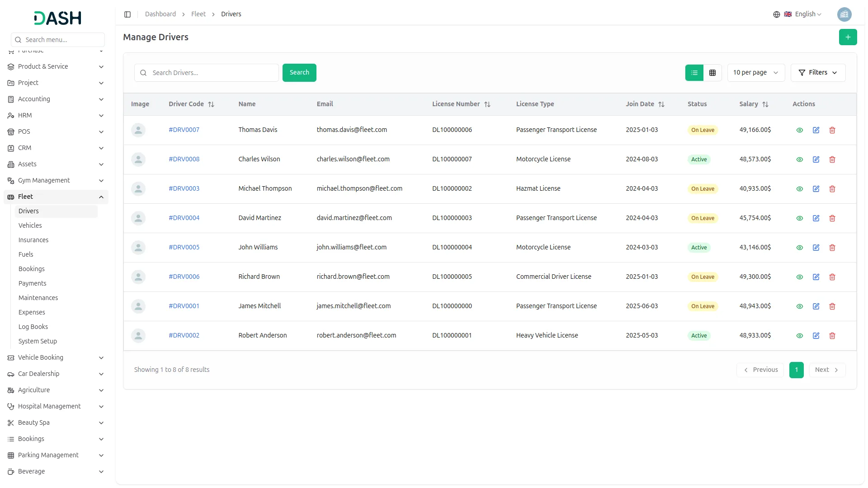868x488 pixels.
Task: Delete Richard Brown's driver record
Action: click(832, 277)
